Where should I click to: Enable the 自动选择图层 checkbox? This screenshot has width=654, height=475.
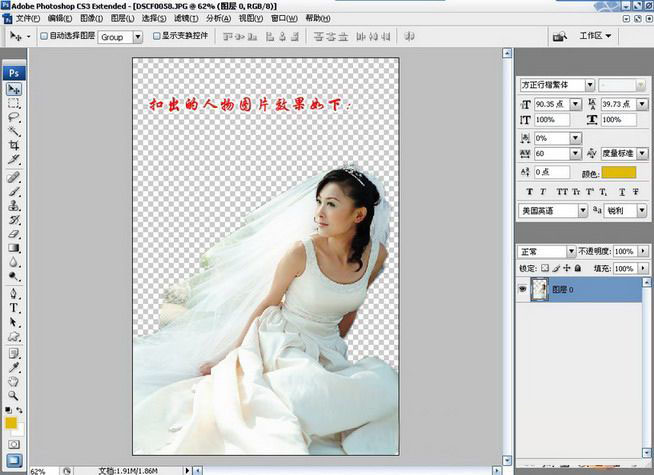click(42, 36)
